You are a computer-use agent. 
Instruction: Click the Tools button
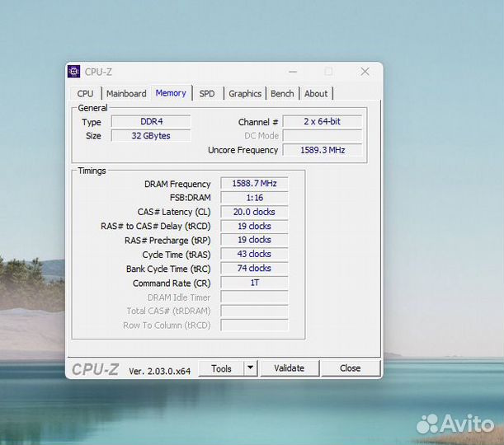coord(221,368)
